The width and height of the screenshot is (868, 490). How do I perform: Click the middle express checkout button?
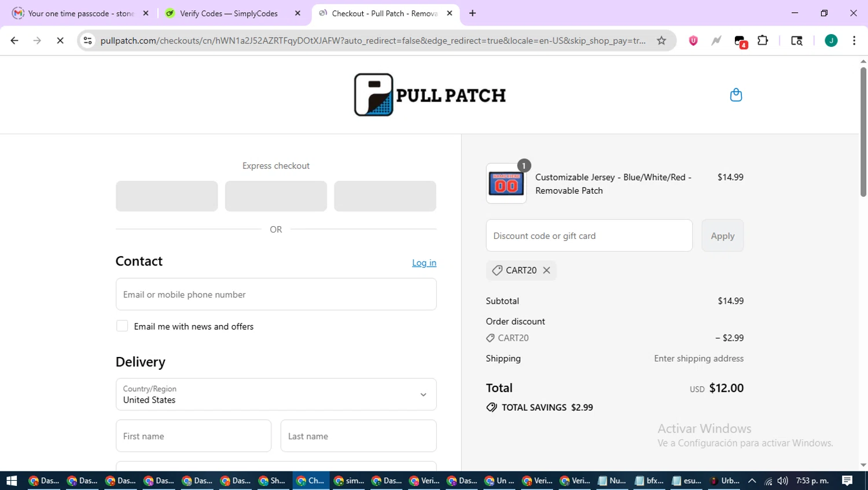pos(276,196)
